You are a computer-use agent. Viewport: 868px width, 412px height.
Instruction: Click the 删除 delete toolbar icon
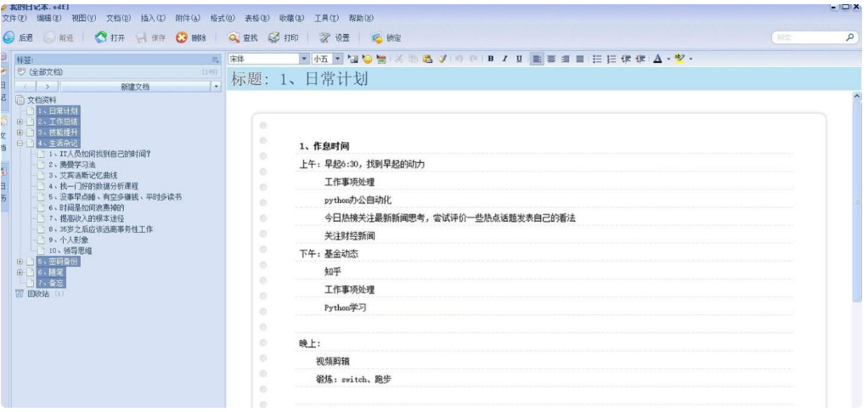tap(182, 37)
